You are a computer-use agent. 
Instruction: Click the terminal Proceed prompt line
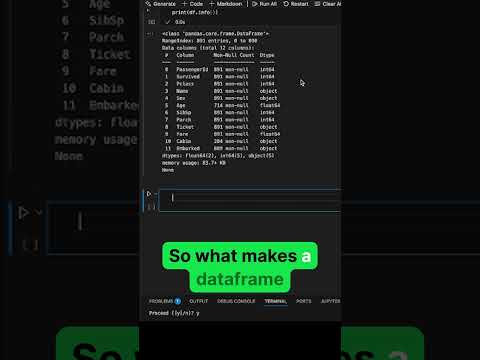(174, 313)
